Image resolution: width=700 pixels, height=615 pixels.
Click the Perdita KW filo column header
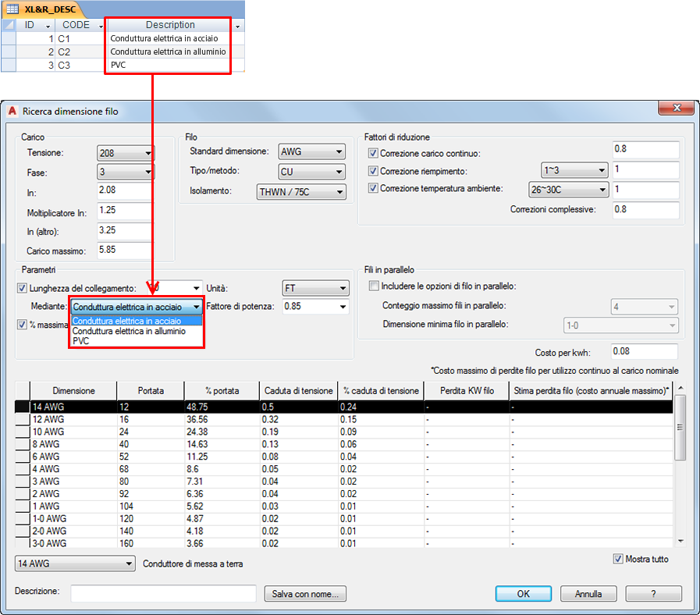tap(467, 391)
